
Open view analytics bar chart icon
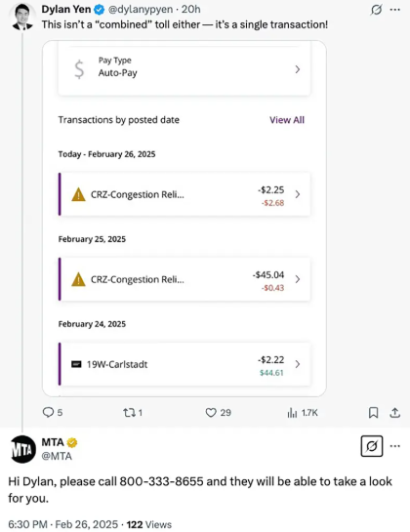click(292, 413)
